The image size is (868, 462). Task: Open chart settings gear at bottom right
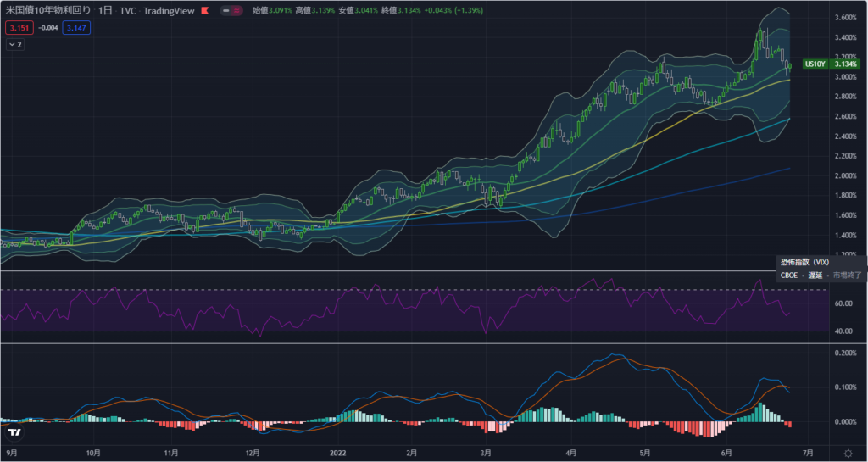848,454
